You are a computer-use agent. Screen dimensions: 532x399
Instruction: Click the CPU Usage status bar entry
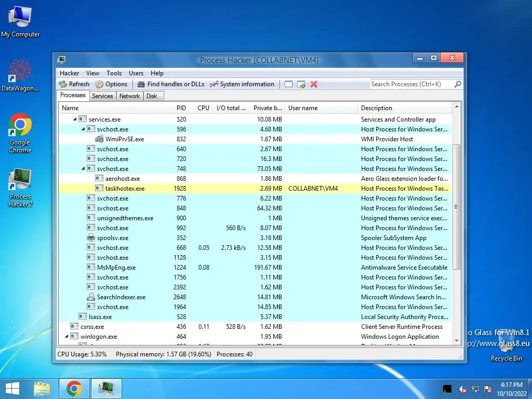(x=82, y=354)
